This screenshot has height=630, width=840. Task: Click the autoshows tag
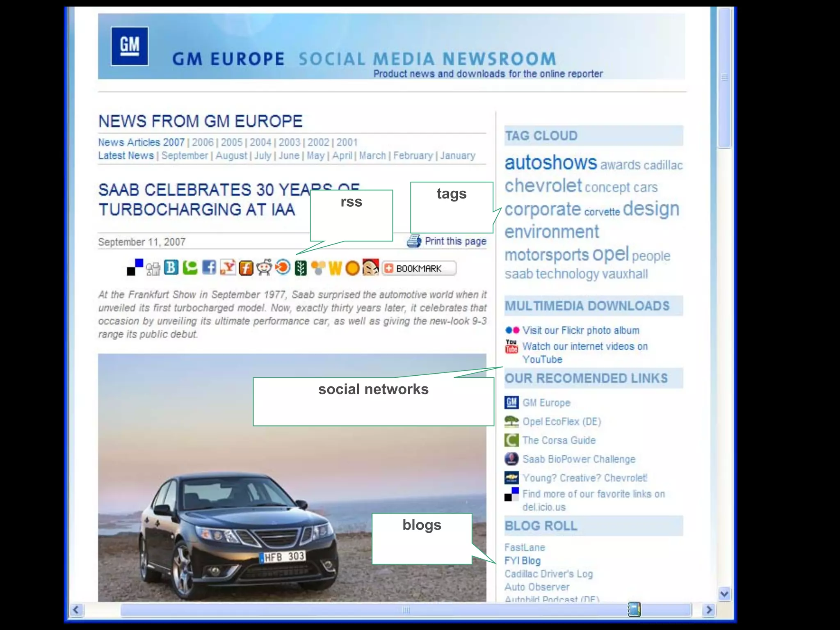pyautogui.click(x=550, y=163)
